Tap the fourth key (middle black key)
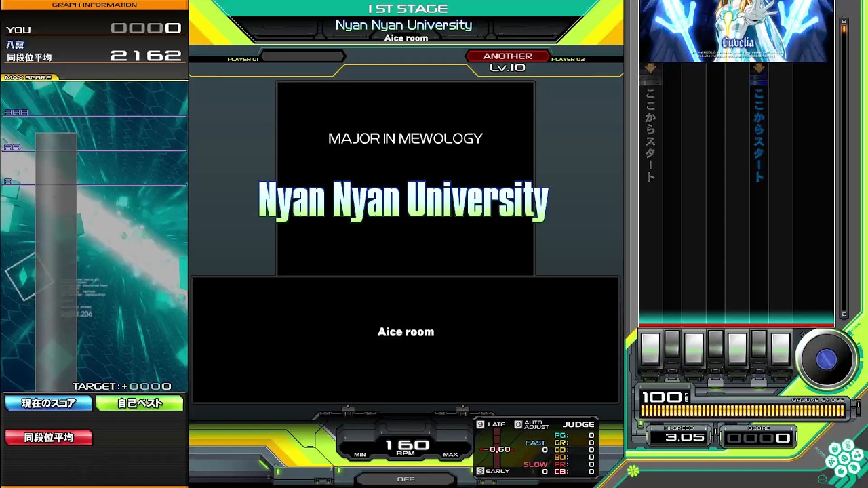The image size is (868, 488). [x=715, y=346]
